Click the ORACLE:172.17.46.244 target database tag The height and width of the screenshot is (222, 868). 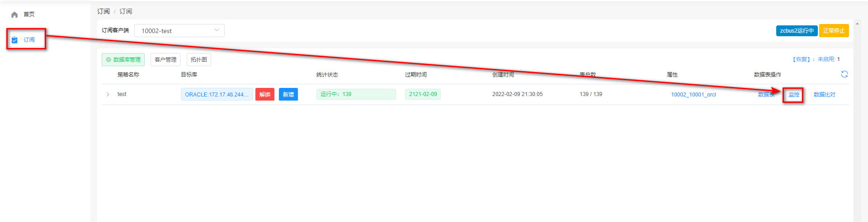tap(217, 94)
